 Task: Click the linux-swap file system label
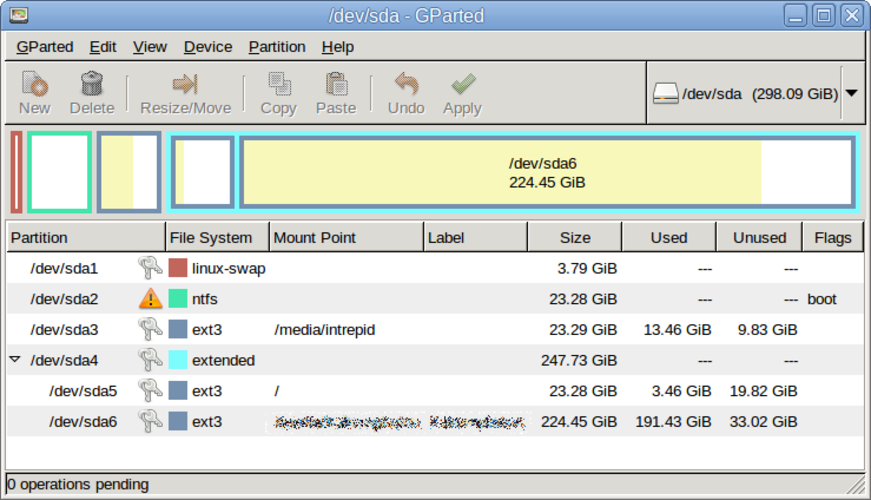pos(228,269)
